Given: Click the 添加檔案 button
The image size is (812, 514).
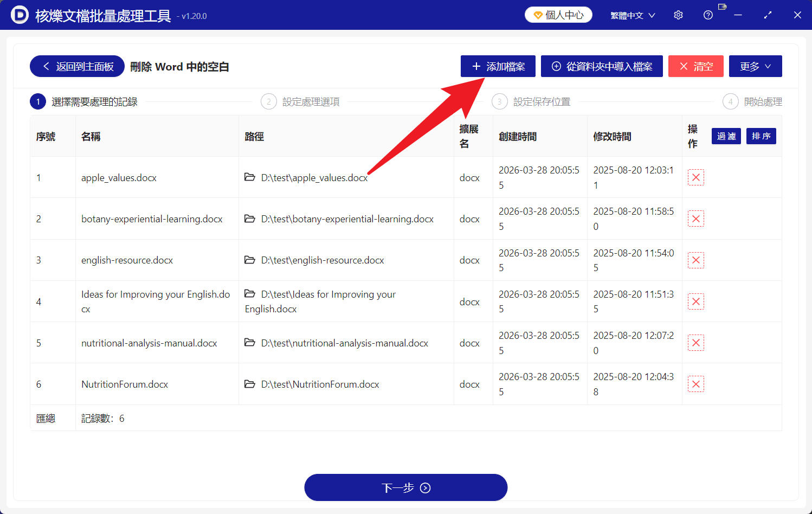Looking at the screenshot, I should (498, 66).
